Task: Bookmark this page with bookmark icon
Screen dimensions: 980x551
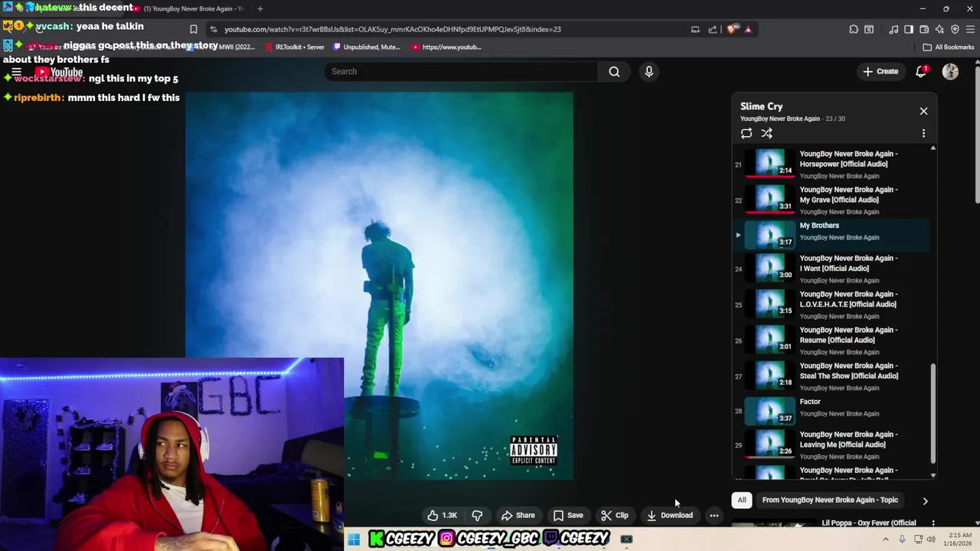Action: [x=194, y=29]
